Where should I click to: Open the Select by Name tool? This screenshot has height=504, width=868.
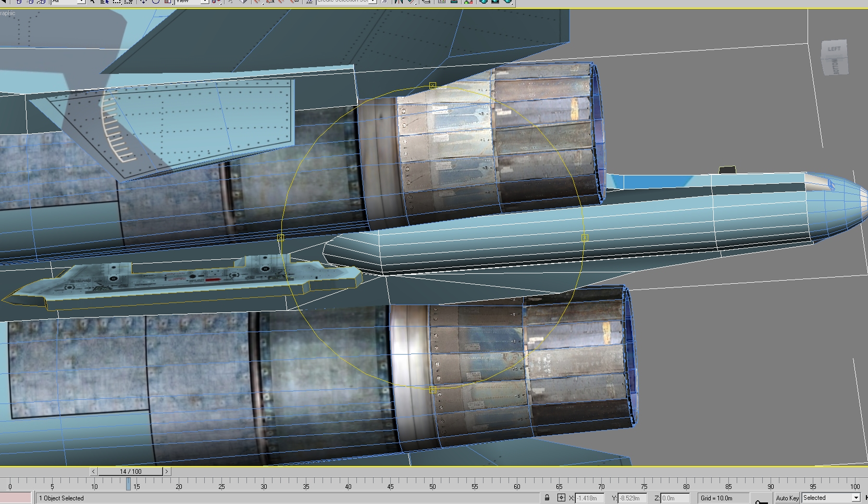[x=105, y=2]
